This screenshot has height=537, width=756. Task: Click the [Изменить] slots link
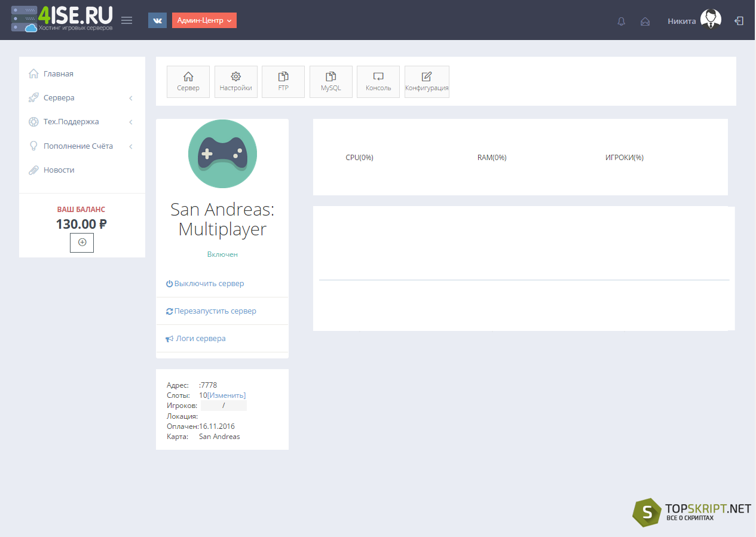[x=227, y=395]
